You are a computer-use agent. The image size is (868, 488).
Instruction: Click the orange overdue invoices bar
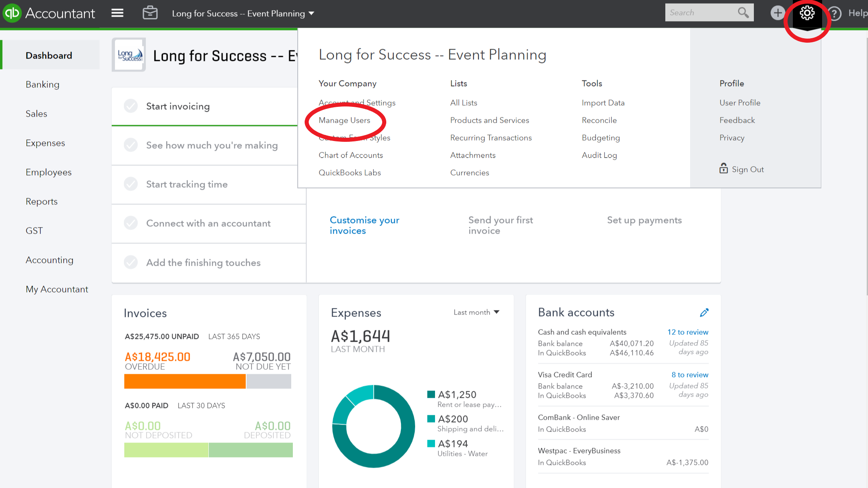click(185, 381)
